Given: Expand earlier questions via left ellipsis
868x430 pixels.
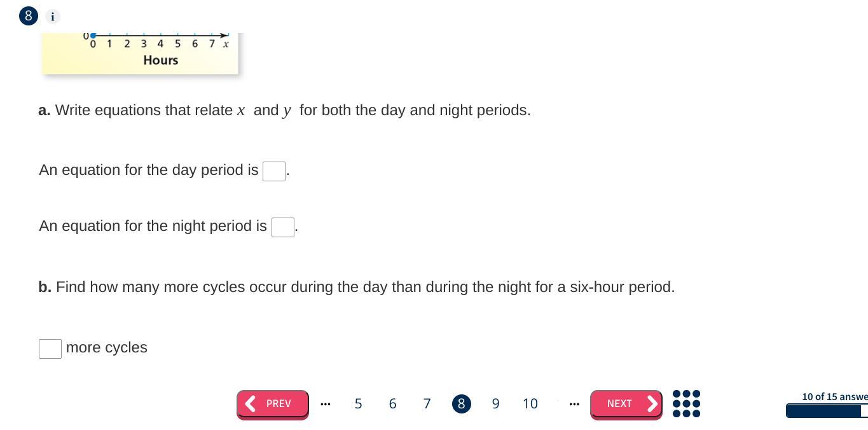Looking at the screenshot, I should 326,404.
